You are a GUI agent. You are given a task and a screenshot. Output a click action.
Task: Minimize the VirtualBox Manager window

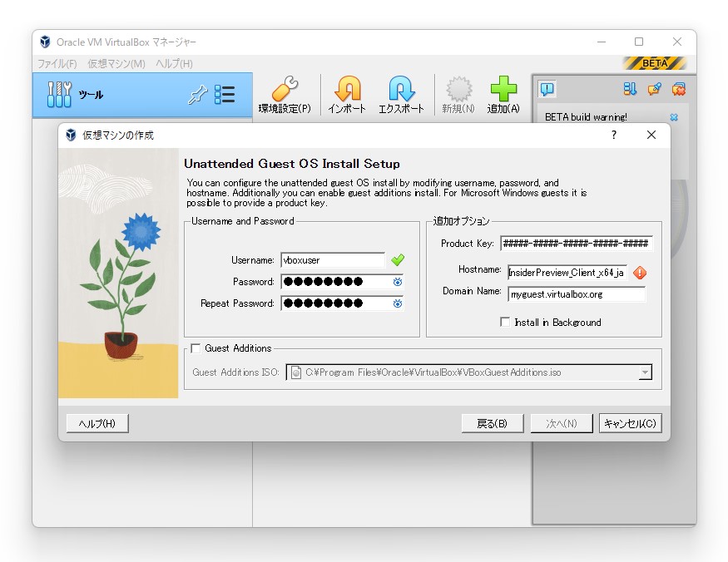coord(602,42)
